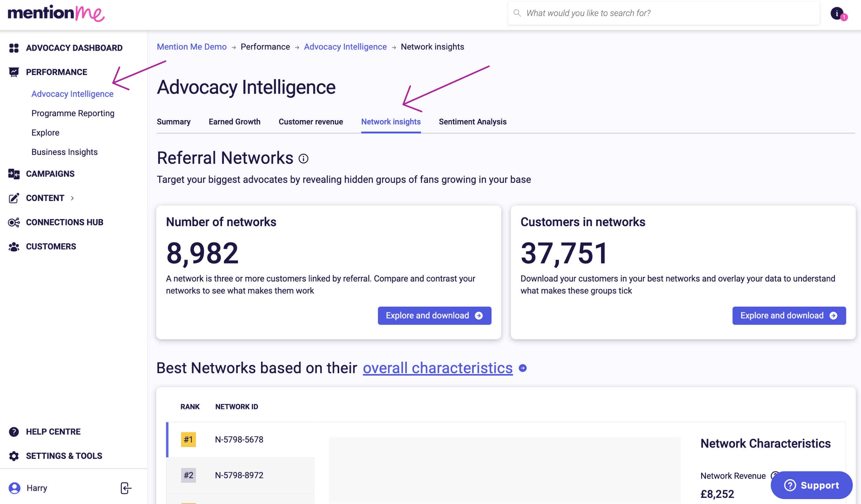Open Business Insights in the sidebar

65,152
